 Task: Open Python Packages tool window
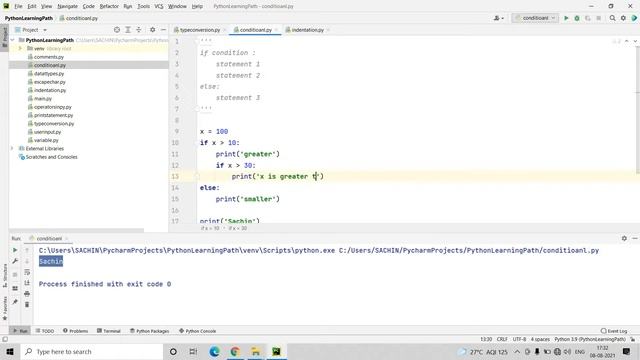click(x=149, y=331)
